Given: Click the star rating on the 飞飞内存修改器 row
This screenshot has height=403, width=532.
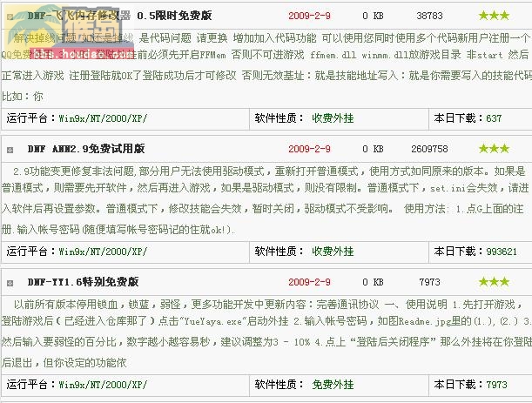Looking at the screenshot, I should pyautogui.click(x=494, y=16).
